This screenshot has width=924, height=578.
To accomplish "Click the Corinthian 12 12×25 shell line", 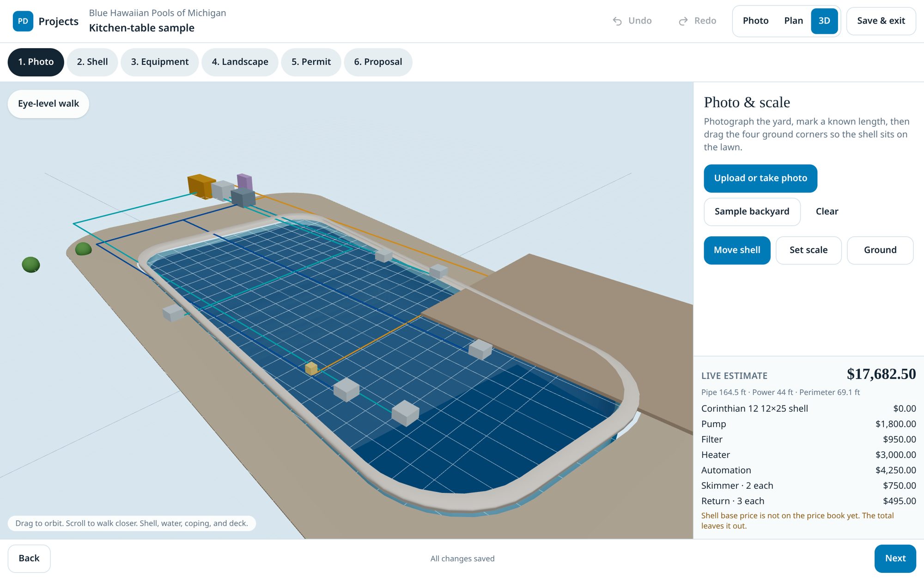I will point(808,409).
